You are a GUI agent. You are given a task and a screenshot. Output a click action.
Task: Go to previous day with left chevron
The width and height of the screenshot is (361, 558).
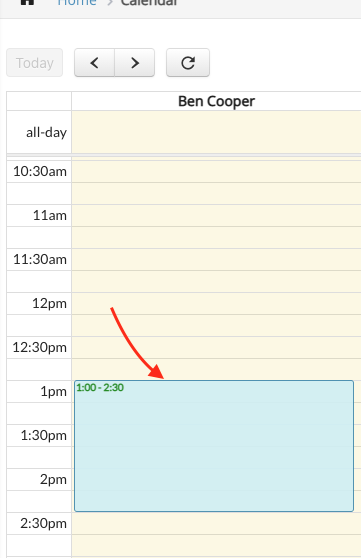pyautogui.click(x=94, y=63)
